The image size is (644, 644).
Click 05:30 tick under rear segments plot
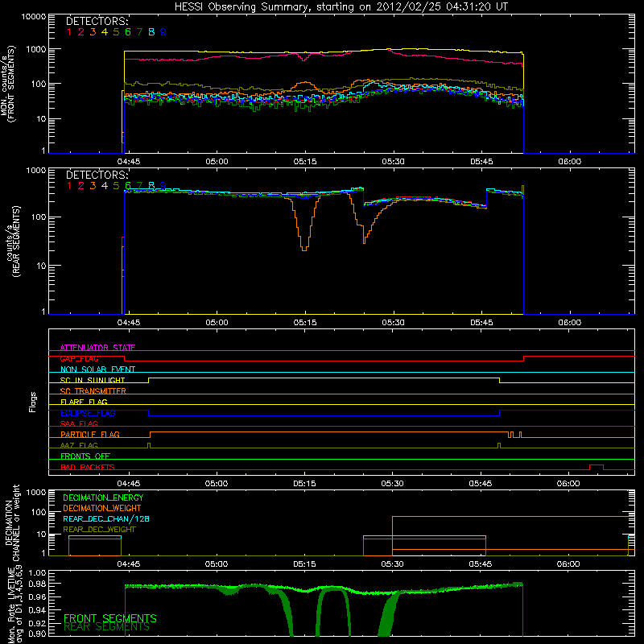(x=393, y=323)
